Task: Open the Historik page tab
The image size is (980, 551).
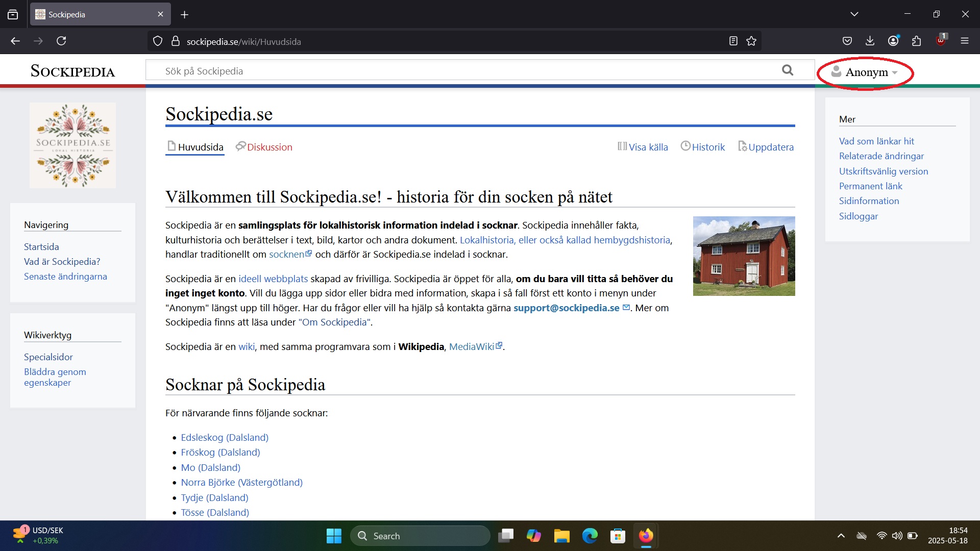Action: tap(707, 147)
